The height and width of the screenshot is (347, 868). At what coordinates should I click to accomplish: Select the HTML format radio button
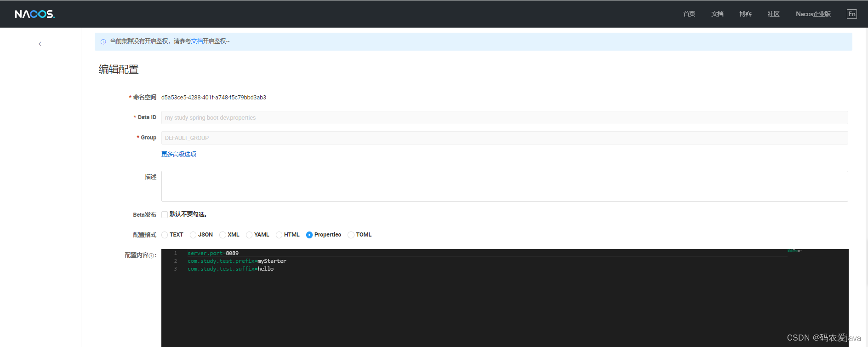click(279, 235)
